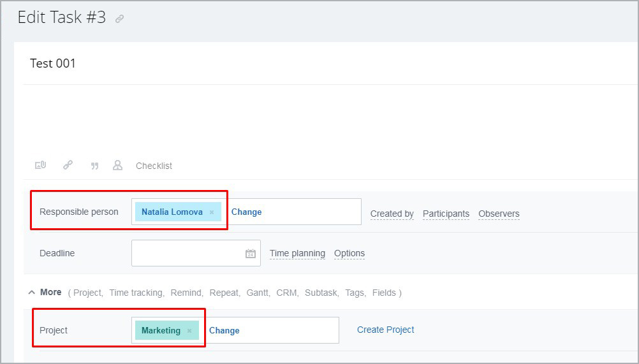Open the Create Project link
Image resolution: width=639 pixels, height=364 pixels.
[386, 330]
